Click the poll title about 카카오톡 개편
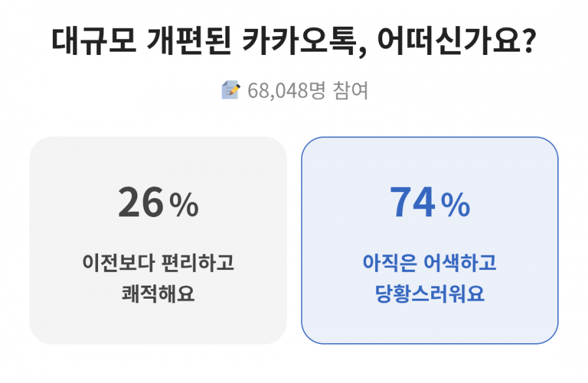 tap(294, 42)
